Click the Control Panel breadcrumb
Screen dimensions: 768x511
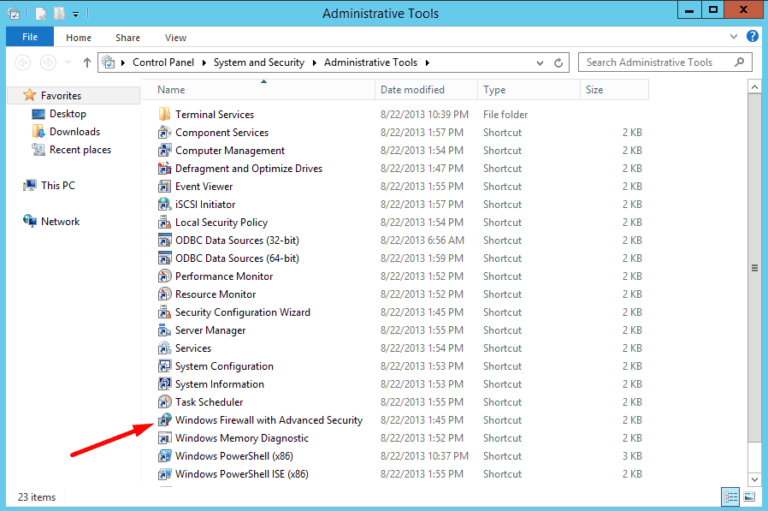[x=163, y=63]
